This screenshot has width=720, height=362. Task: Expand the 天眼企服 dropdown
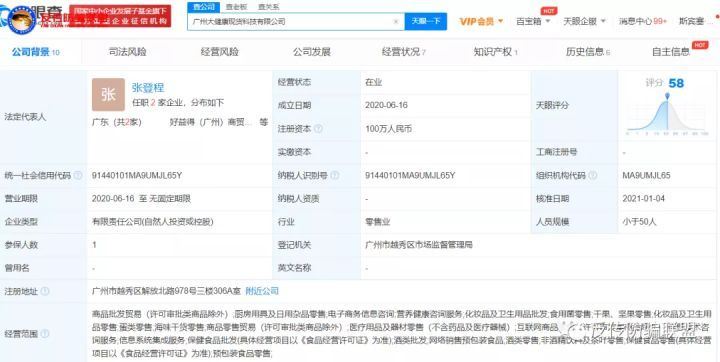pos(585,21)
